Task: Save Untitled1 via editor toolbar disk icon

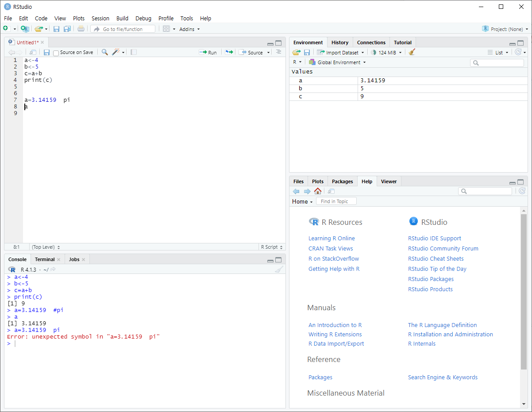Action: 46,52
